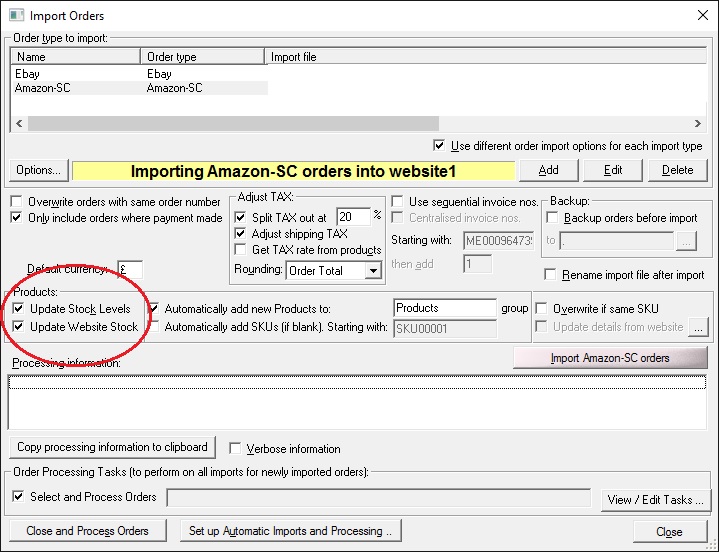Click the backup path 'to' input field
The image size is (719, 552).
pos(617,241)
